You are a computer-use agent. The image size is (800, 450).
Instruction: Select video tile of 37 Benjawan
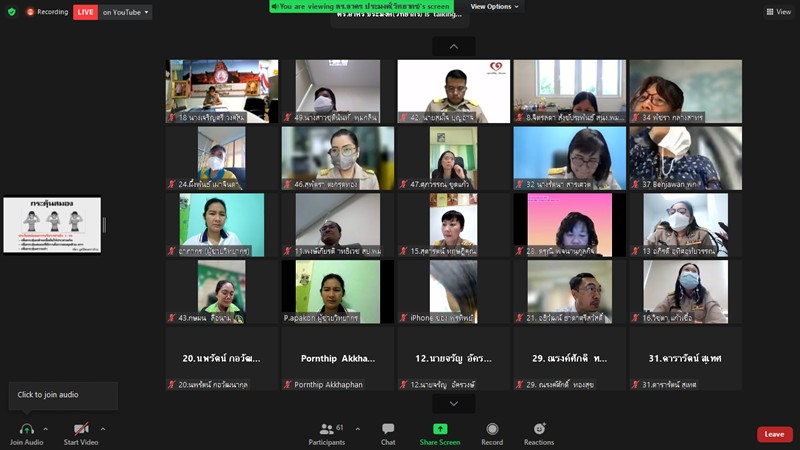[686, 158]
